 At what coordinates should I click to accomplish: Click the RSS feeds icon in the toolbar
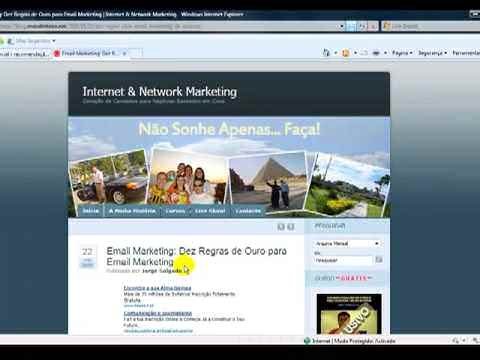[346, 53]
